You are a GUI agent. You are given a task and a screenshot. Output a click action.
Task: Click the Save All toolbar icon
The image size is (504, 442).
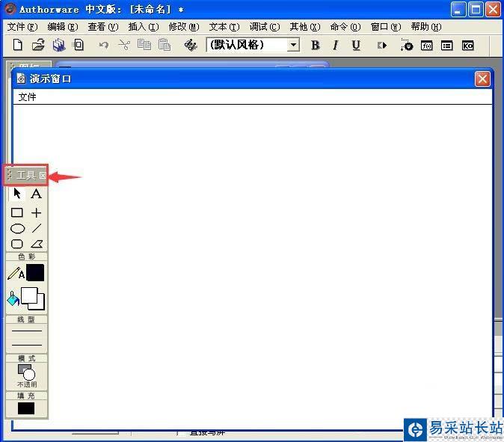pyautogui.click(x=59, y=45)
